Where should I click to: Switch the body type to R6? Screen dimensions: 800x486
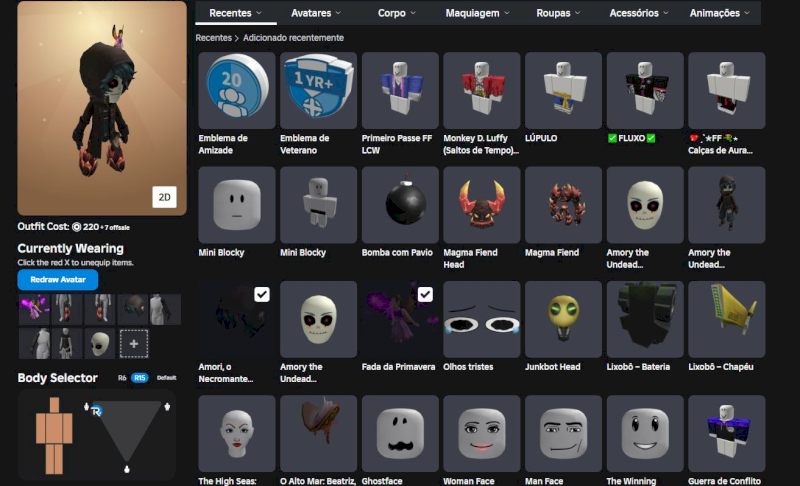122,378
